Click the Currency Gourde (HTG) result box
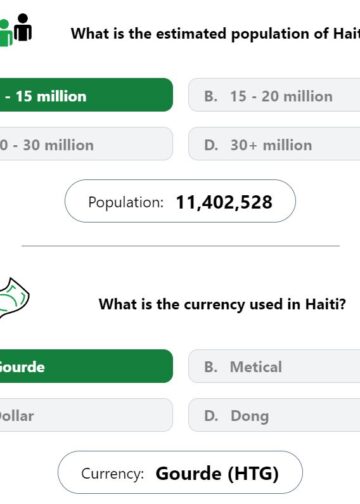Screen dimensions: 360x504 coord(180,472)
